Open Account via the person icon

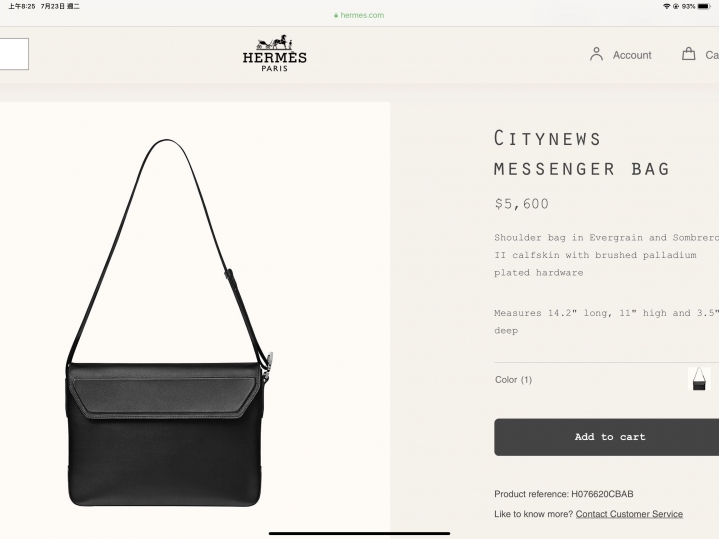[596, 54]
